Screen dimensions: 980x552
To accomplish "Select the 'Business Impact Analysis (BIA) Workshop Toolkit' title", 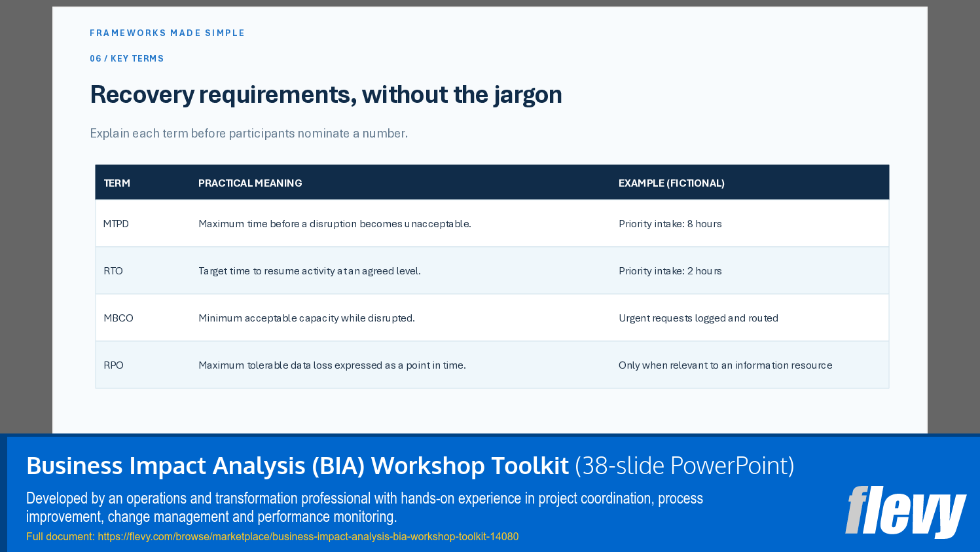I will [x=297, y=466].
